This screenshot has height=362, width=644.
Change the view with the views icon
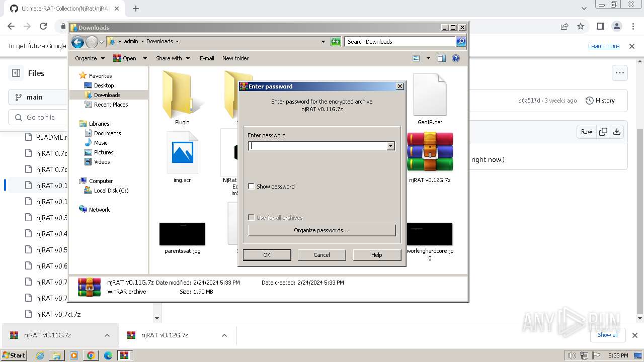click(x=416, y=58)
